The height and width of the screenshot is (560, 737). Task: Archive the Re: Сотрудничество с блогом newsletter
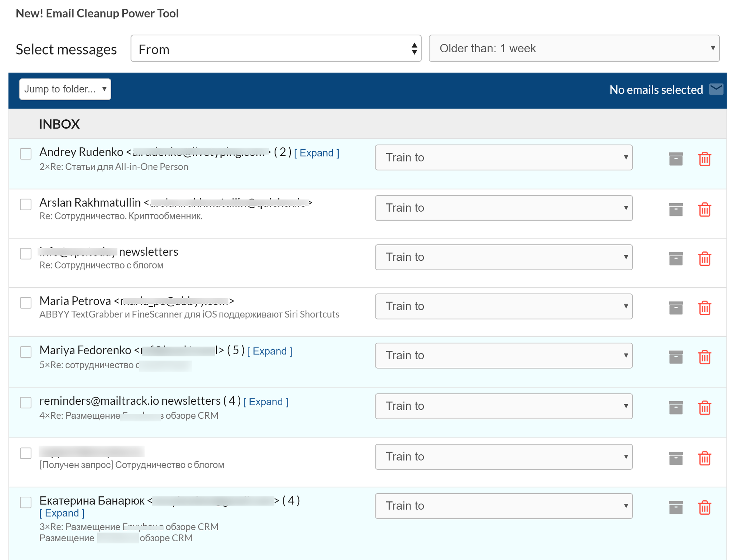click(675, 258)
